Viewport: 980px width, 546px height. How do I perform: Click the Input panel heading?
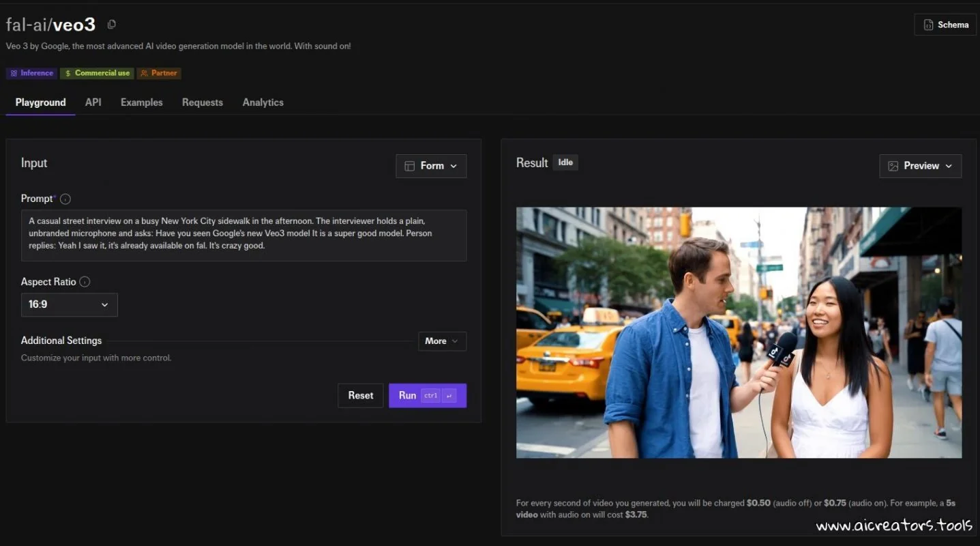click(x=34, y=162)
